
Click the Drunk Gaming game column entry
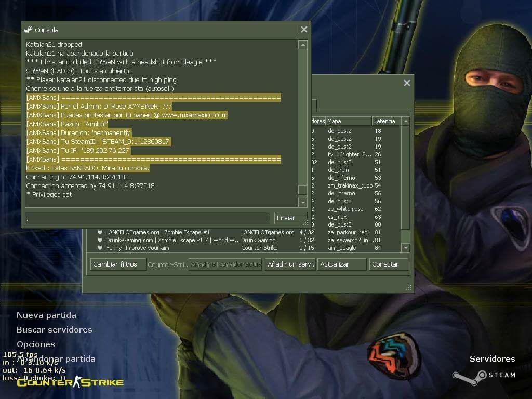258,240
